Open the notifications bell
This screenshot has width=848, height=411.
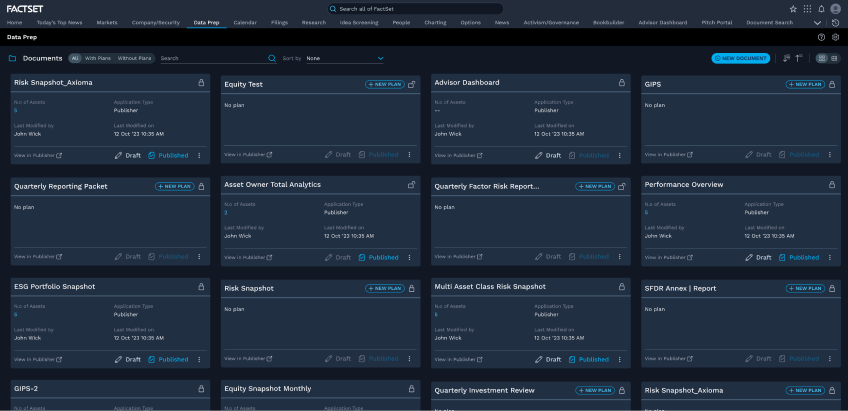821,9
